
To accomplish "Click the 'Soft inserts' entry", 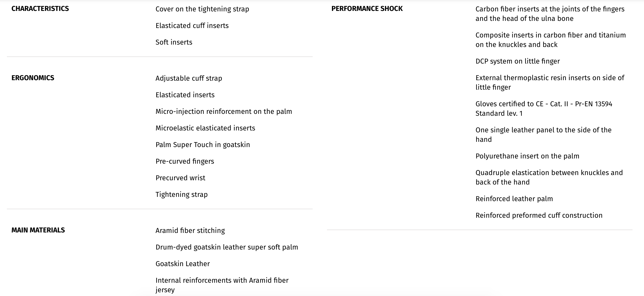I will (x=174, y=42).
